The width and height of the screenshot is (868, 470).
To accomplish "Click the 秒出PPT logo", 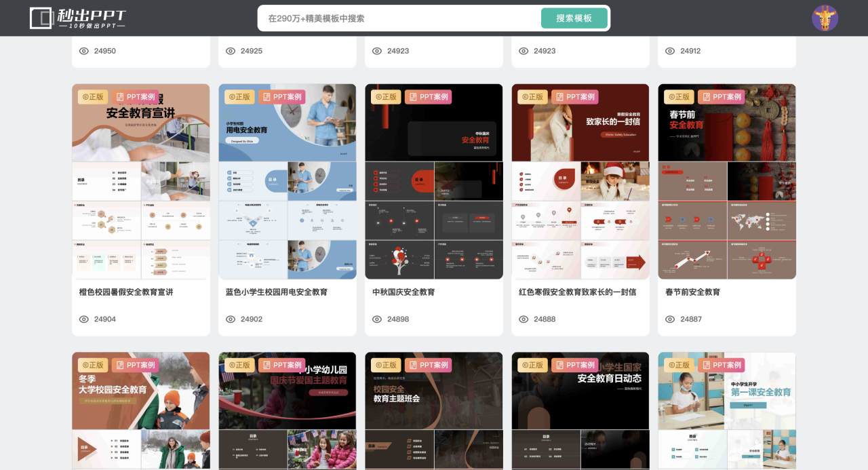I will 78,18.
